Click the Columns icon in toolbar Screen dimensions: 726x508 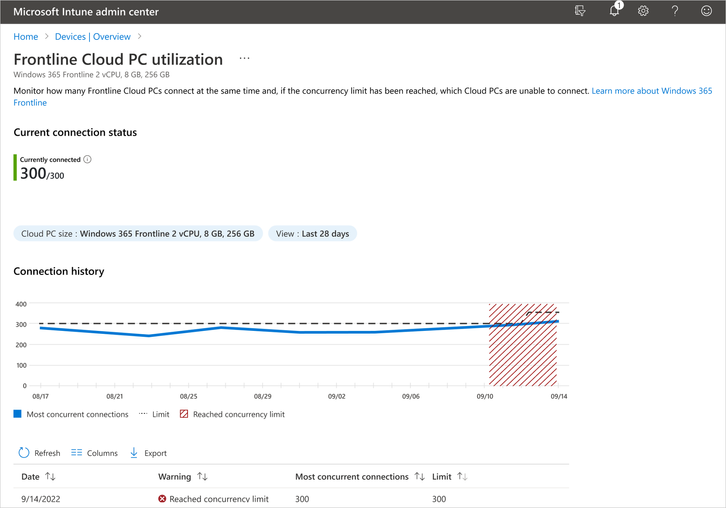point(76,452)
